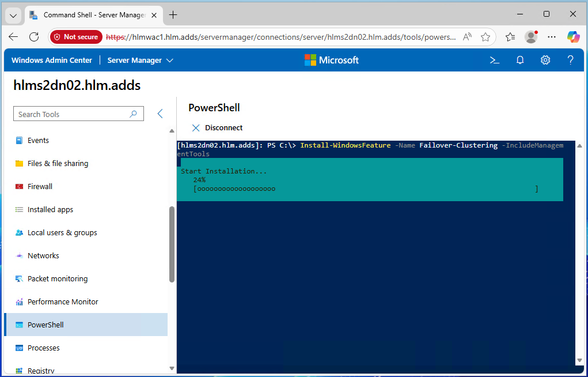Disconnect the PowerShell session

(x=217, y=128)
